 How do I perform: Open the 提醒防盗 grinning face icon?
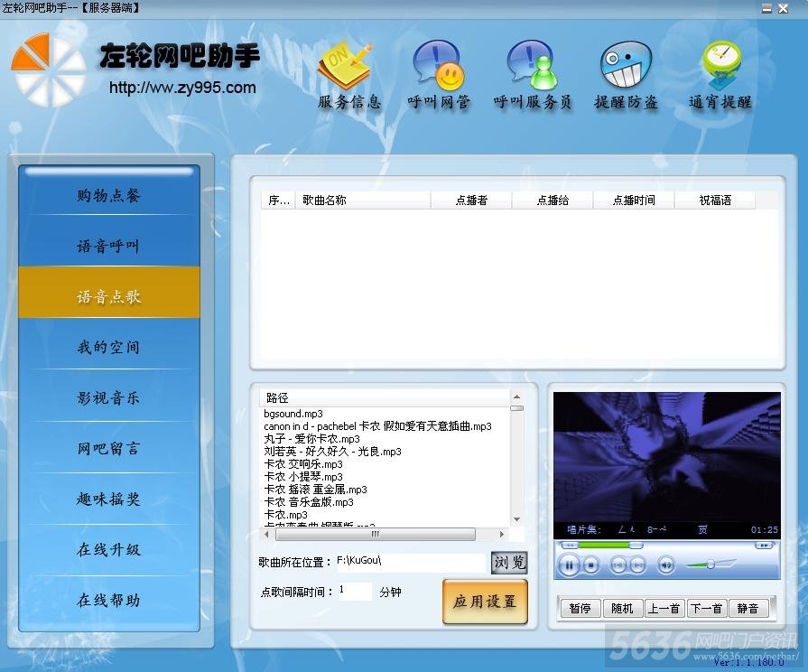coord(626,64)
